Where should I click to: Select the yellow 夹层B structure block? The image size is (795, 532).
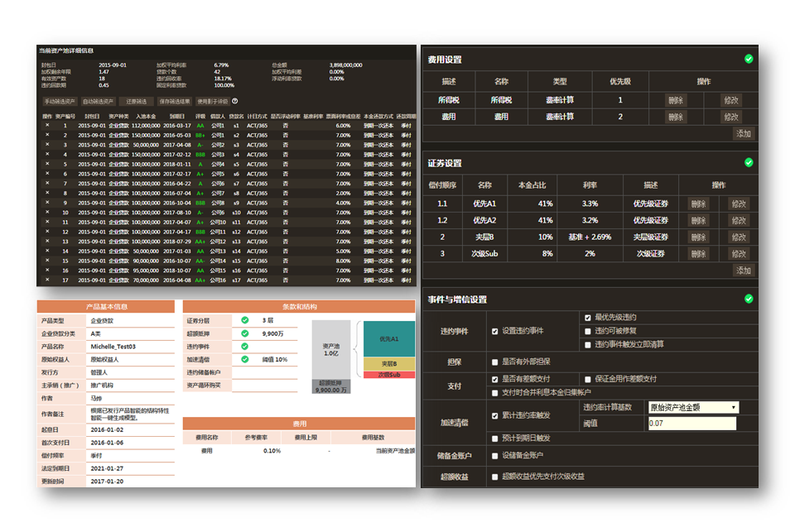389,364
